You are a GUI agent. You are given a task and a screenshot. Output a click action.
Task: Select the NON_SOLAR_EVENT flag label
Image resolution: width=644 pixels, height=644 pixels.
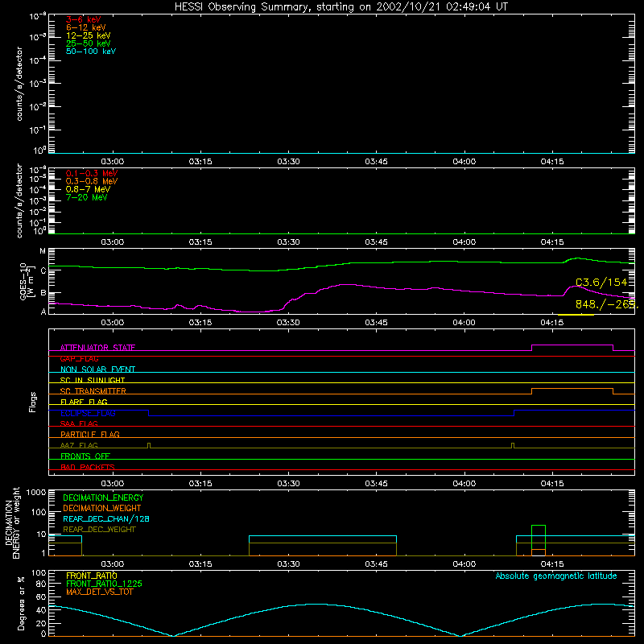tap(97, 369)
